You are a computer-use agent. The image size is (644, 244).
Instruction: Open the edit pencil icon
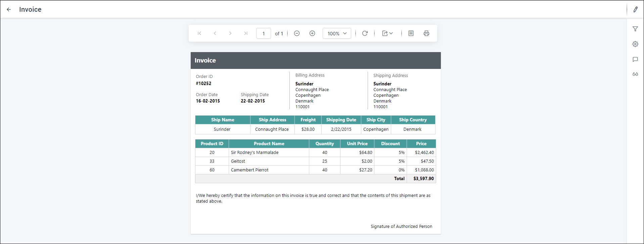(635, 9)
